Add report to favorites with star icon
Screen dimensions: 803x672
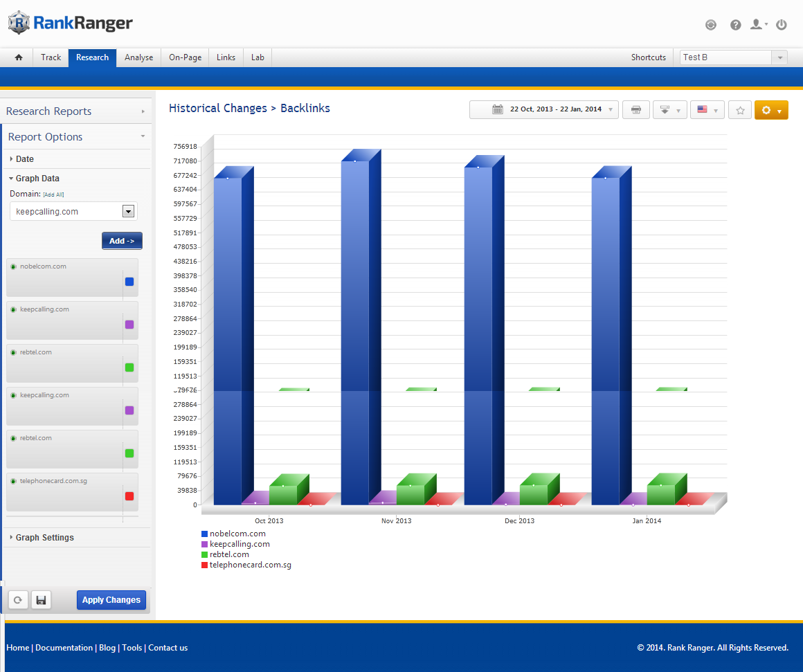point(740,110)
